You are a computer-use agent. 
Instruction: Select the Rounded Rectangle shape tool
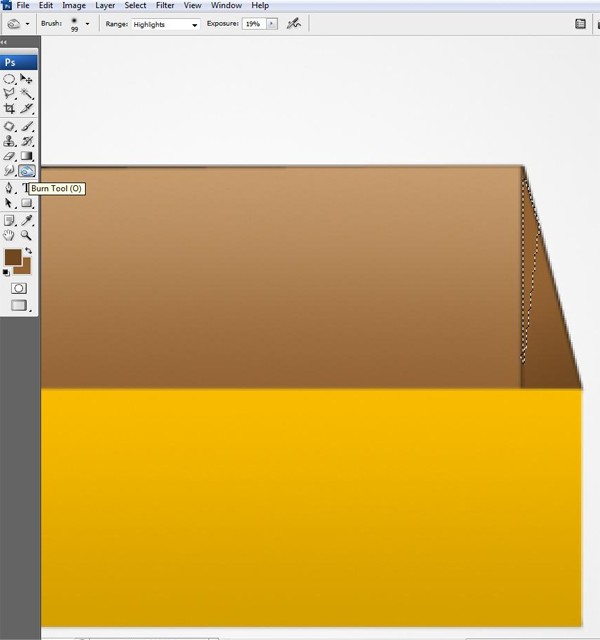(27, 203)
